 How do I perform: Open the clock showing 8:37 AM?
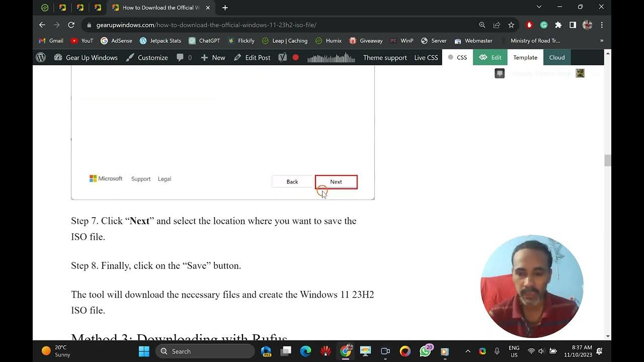[x=578, y=351]
